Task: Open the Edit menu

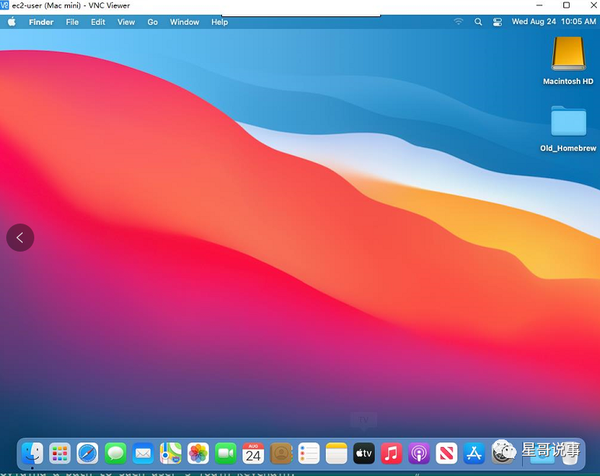Action: (98, 22)
